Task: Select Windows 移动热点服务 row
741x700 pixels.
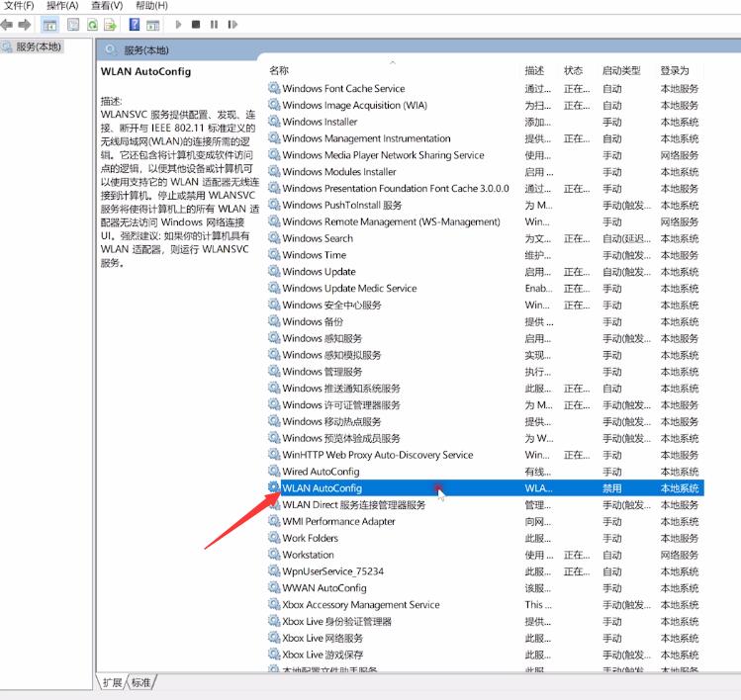Action: [486, 421]
